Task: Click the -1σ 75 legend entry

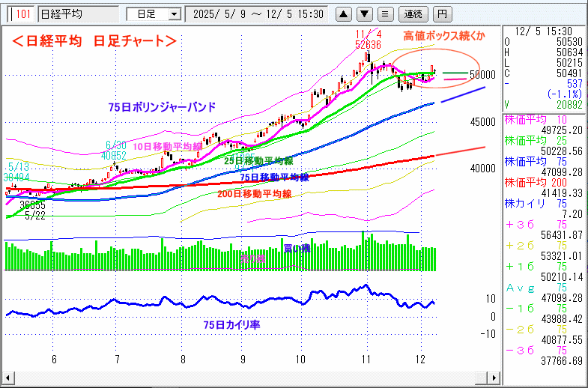Action: (536, 309)
